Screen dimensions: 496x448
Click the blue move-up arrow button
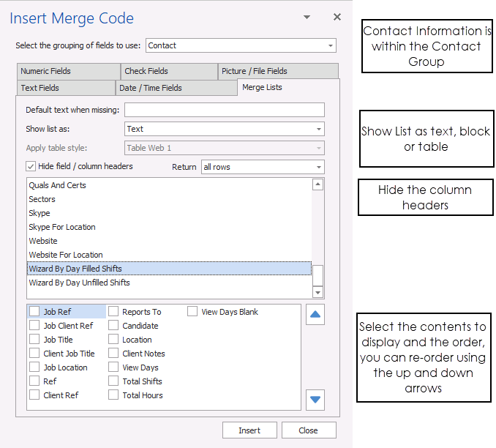point(315,315)
